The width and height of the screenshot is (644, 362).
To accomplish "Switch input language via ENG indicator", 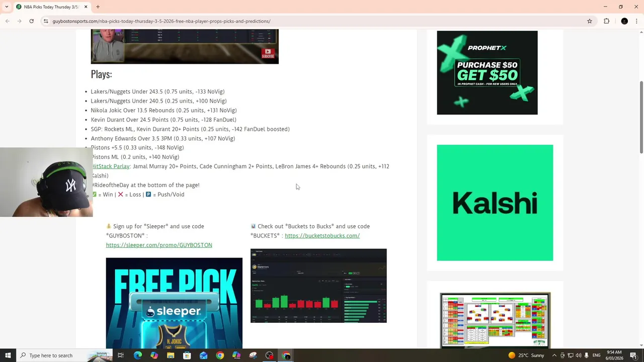I will coord(597,355).
